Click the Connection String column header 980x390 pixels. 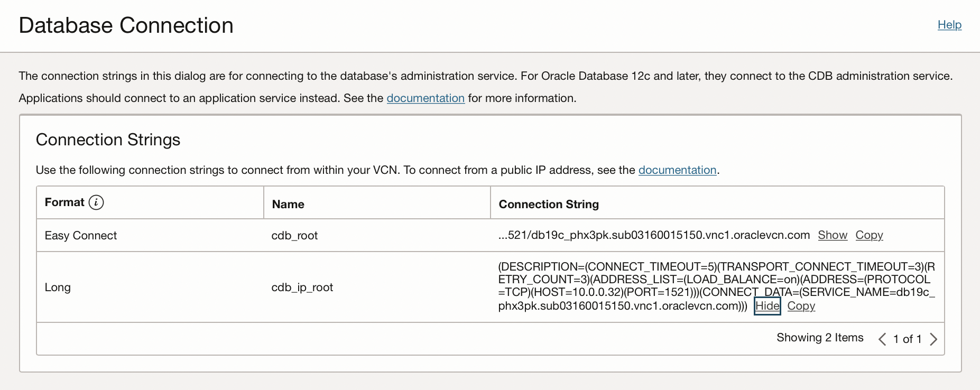[x=549, y=205]
